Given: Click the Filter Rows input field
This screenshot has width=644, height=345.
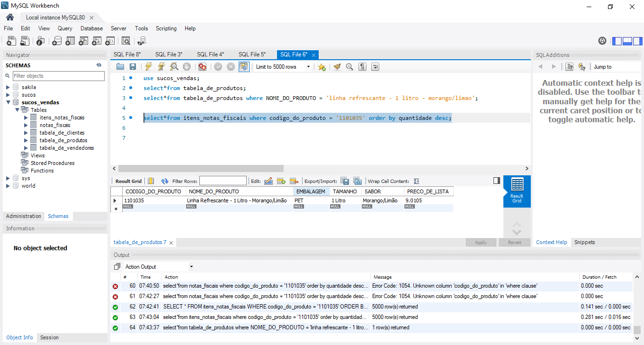Looking at the screenshot, I should click(223, 181).
